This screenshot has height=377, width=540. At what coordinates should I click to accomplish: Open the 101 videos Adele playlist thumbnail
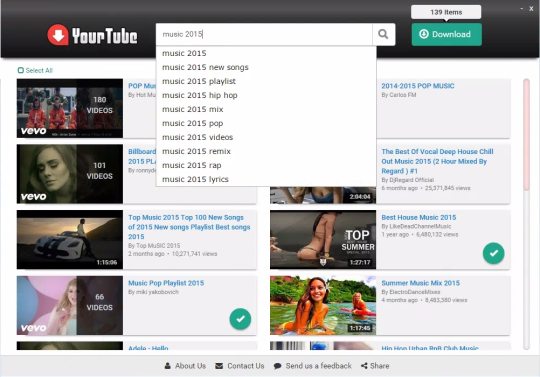click(70, 174)
